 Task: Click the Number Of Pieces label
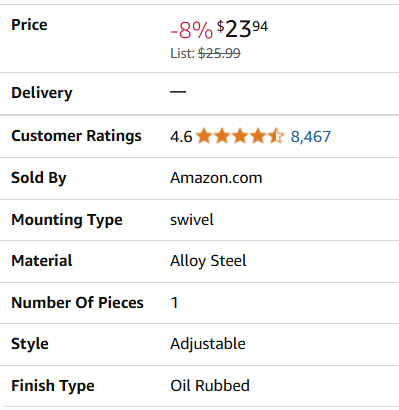click(x=77, y=303)
